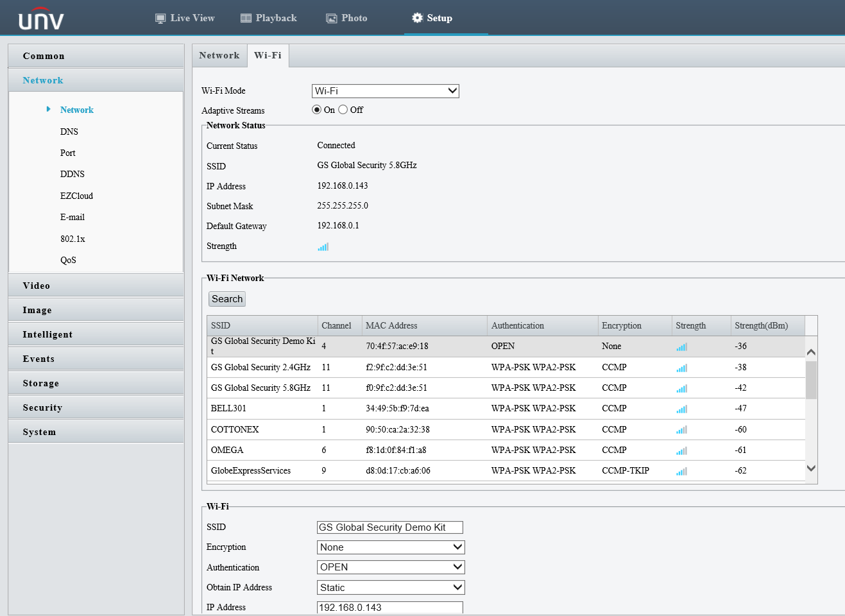Open the Obtain IP Address dropdown
The height and width of the screenshot is (616, 845).
point(391,587)
